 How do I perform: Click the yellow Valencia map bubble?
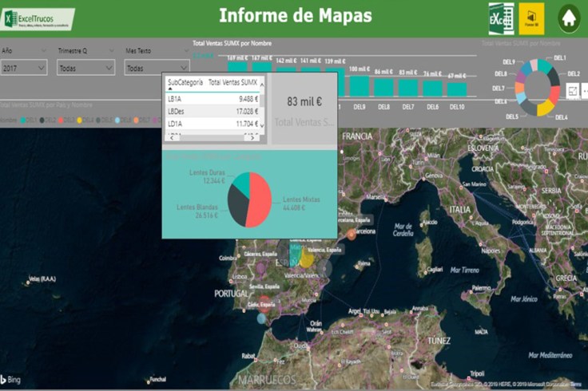(x=307, y=259)
